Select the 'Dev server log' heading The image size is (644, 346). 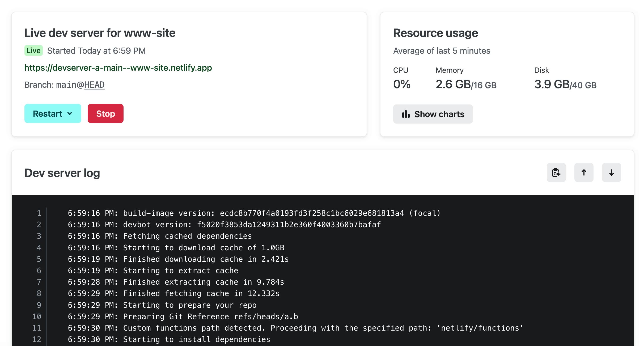(62, 173)
